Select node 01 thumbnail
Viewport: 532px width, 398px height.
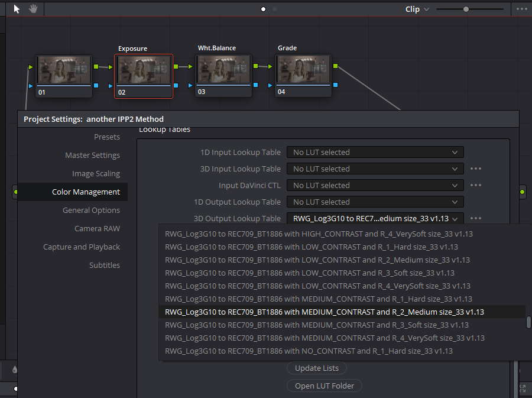pyautogui.click(x=64, y=70)
